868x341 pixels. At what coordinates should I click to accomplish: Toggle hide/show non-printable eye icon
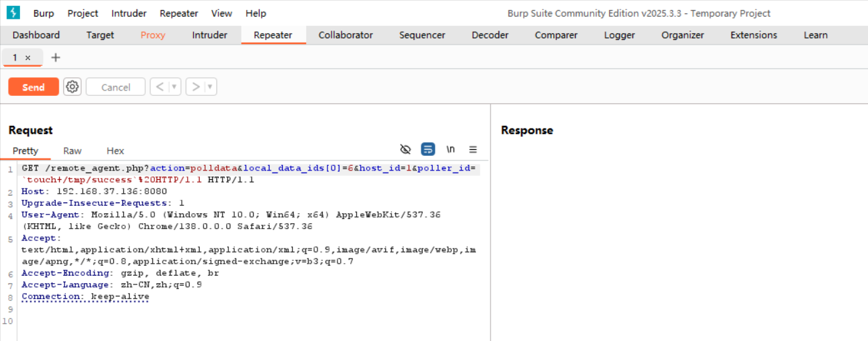coord(405,149)
